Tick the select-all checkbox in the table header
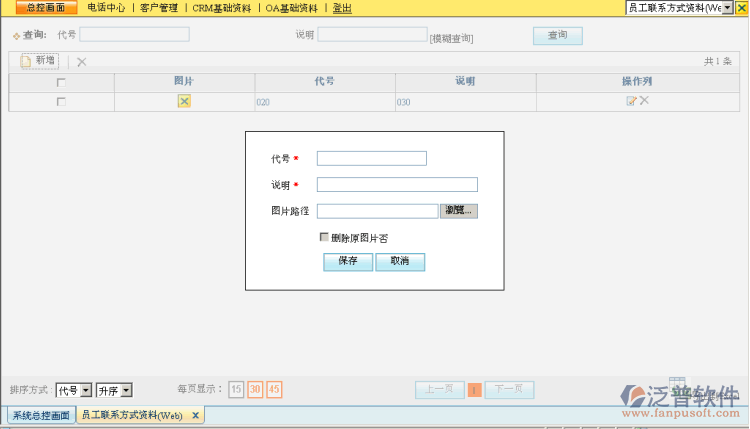The image size is (750, 429). point(61,83)
